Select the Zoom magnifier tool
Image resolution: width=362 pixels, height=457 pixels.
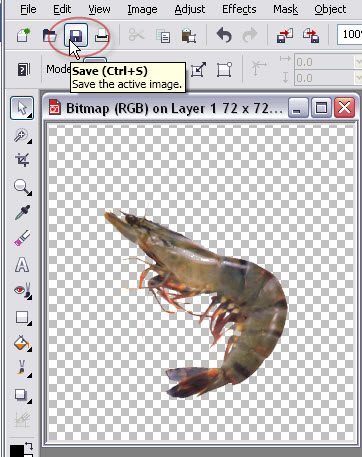(x=22, y=187)
